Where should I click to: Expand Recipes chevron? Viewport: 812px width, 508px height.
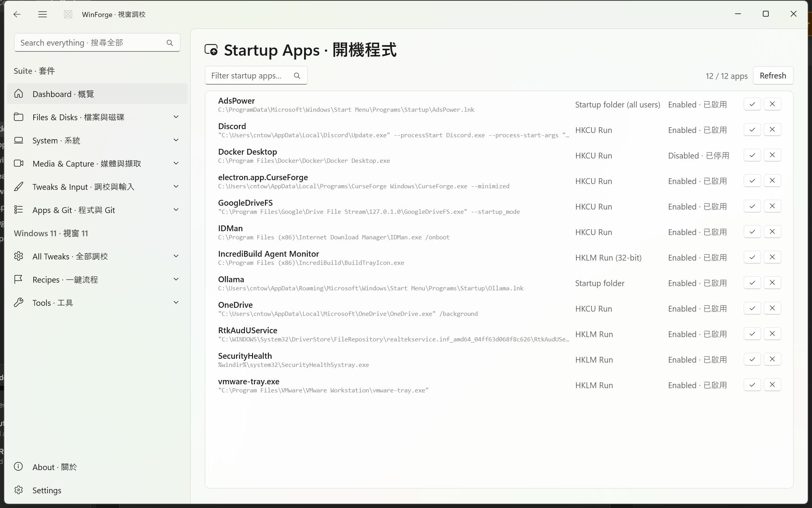click(176, 279)
